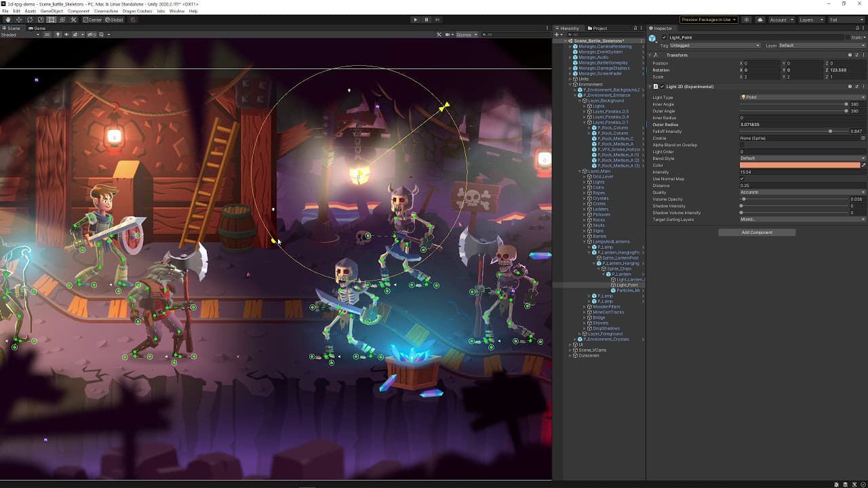Screen dimensions: 868x488
Task: Open the Blend Style dropdown
Action: click(x=802, y=159)
